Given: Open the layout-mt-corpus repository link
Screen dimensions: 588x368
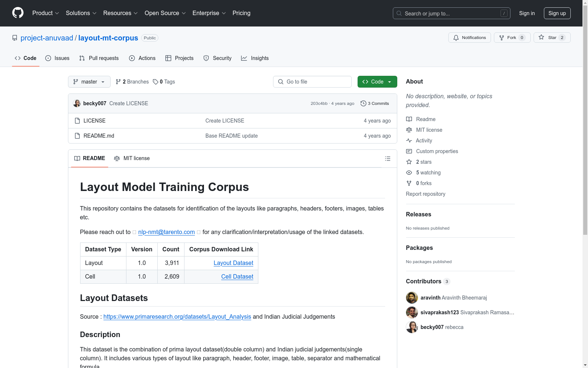Looking at the screenshot, I should (x=108, y=38).
